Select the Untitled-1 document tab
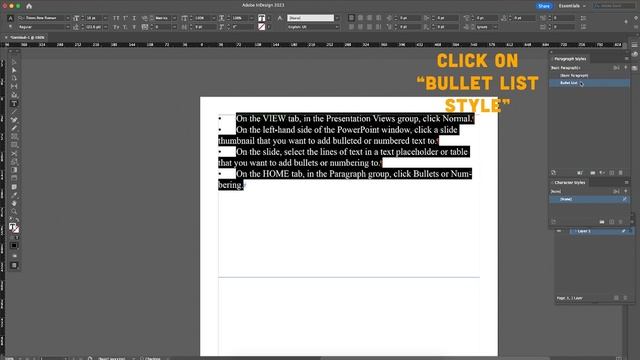This screenshot has height=360, width=640. tap(27, 37)
